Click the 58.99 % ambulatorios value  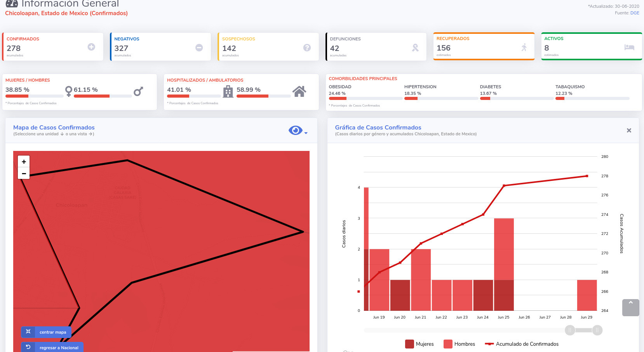[249, 89]
